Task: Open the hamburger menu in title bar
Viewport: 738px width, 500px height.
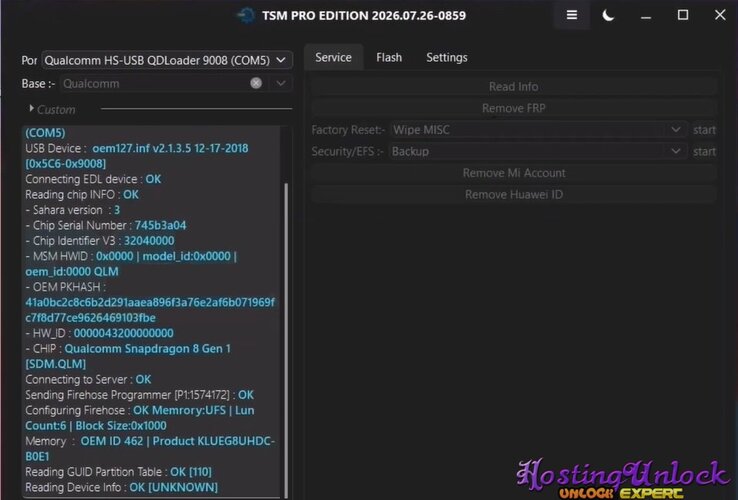Action: pyautogui.click(x=571, y=16)
